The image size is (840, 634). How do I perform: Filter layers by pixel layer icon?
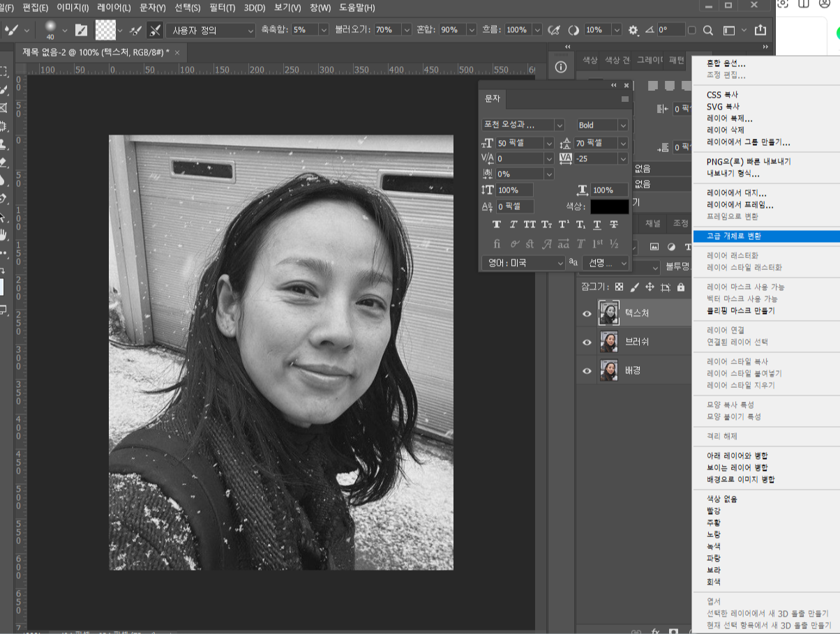(x=654, y=246)
